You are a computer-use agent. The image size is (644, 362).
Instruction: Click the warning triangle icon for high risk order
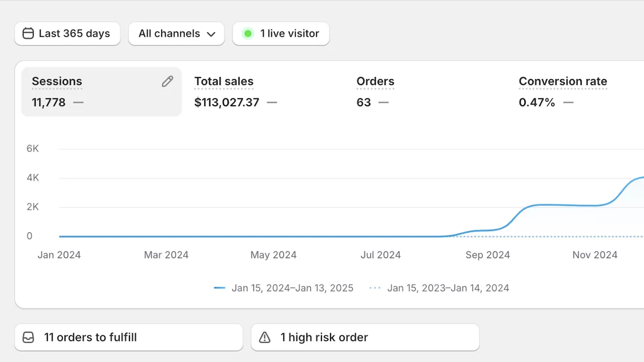tap(265, 337)
